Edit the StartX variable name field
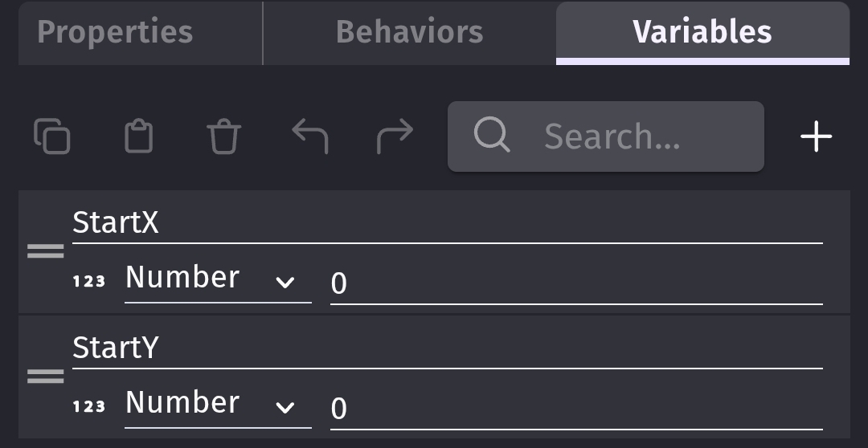Screen dimensions: 868x448 (x=447, y=222)
